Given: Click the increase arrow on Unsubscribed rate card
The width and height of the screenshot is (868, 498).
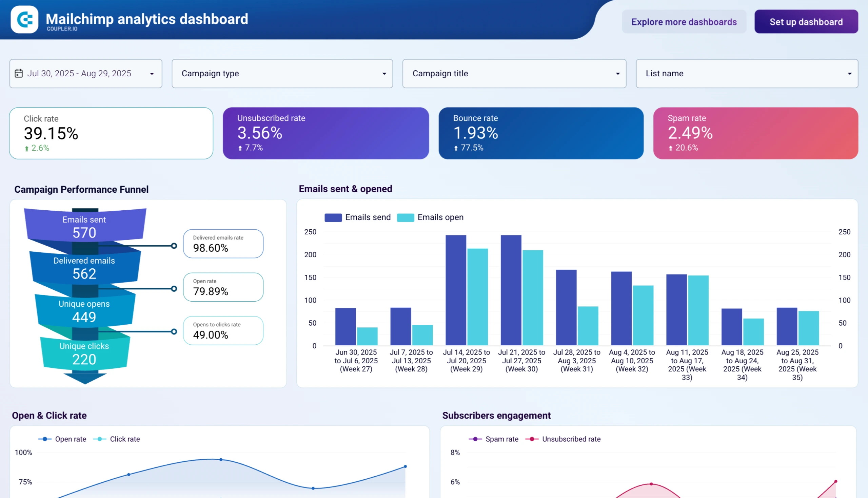Looking at the screenshot, I should click(240, 148).
